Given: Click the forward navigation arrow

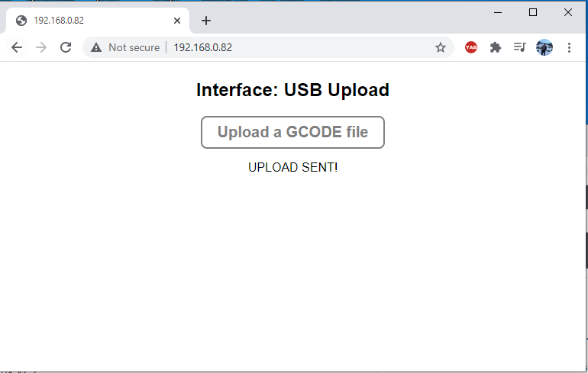Looking at the screenshot, I should (x=41, y=47).
